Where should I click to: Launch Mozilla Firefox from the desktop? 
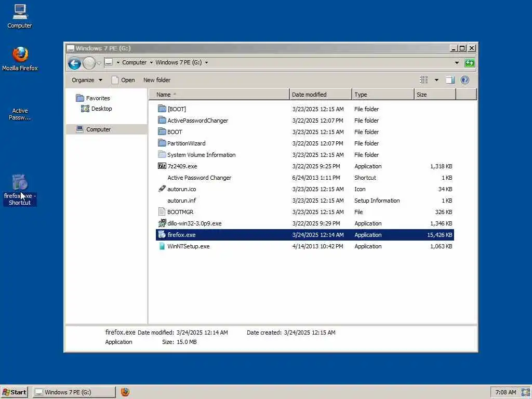(20, 58)
